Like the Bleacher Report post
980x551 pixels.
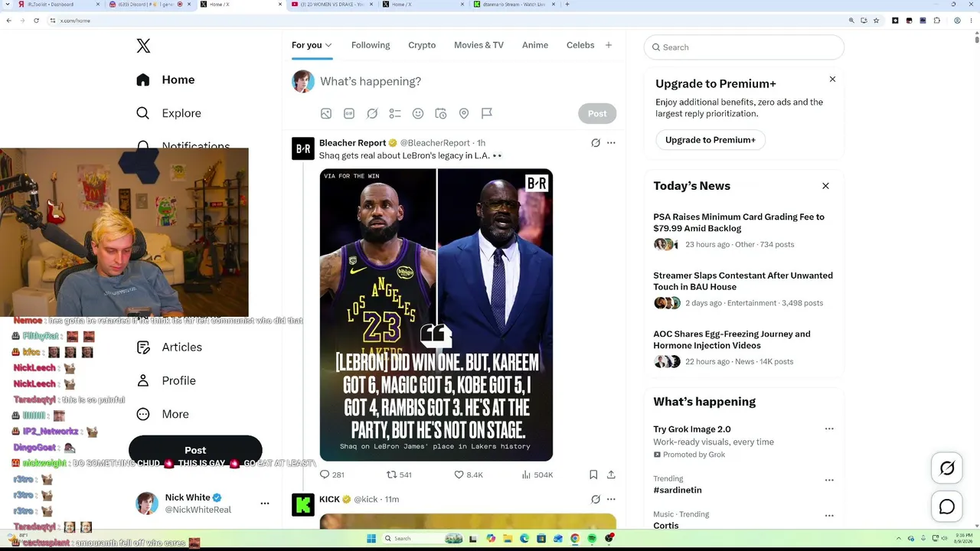[x=469, y=474]
